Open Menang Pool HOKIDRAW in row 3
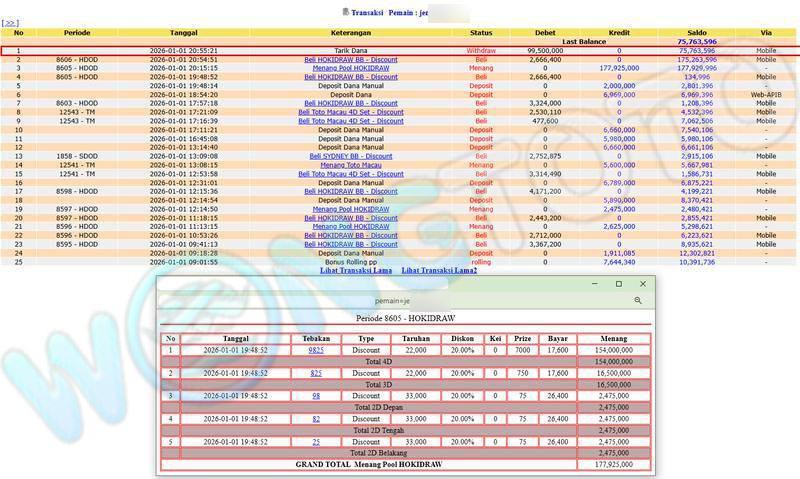 (x=350, y=68)
